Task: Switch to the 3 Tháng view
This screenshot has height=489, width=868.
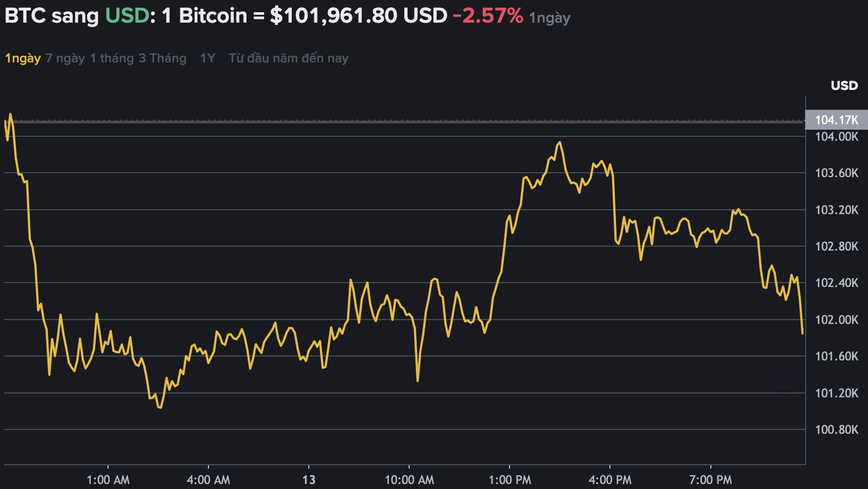Action: (162, 58)
